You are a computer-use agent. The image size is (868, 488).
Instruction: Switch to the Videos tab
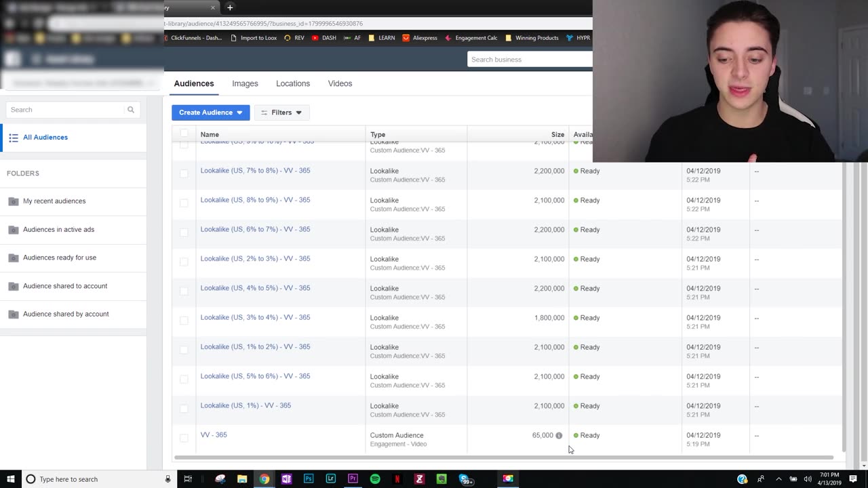340,83
